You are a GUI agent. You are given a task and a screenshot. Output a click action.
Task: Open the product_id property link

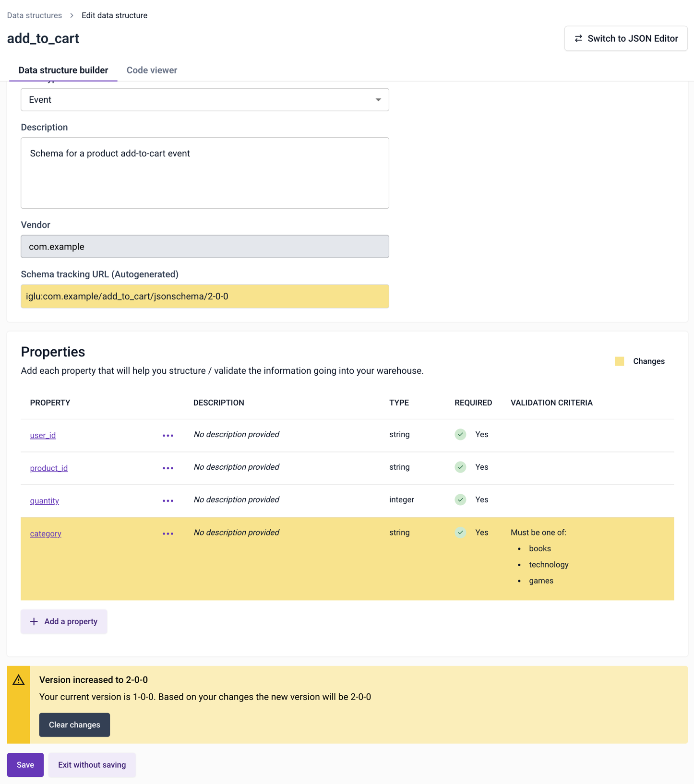coord(49,468)
